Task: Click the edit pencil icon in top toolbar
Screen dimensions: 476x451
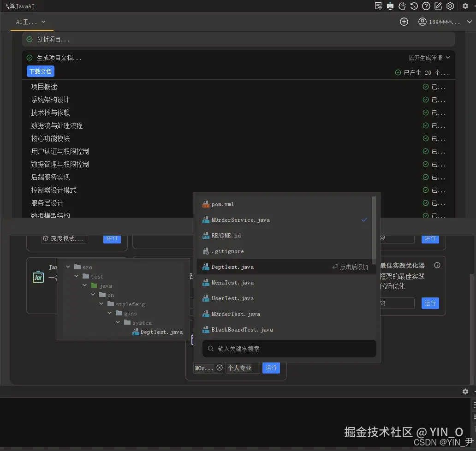Action: pyautogui.click(x=438, y=6)
